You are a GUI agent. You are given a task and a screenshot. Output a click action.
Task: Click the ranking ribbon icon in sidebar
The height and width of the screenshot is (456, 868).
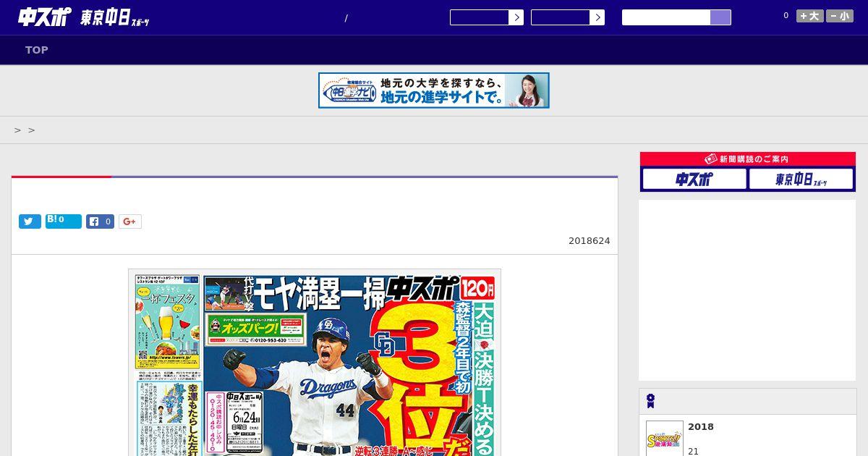650,401
